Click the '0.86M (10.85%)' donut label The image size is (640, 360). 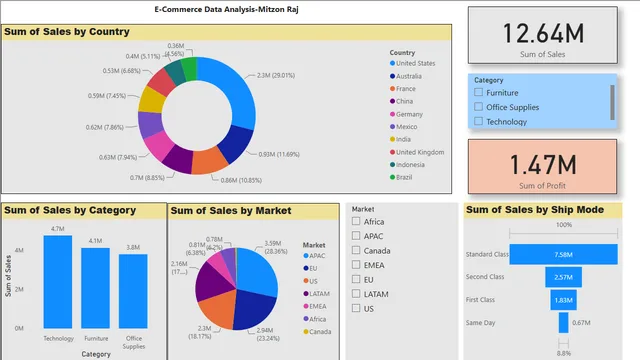coord(241,180)
